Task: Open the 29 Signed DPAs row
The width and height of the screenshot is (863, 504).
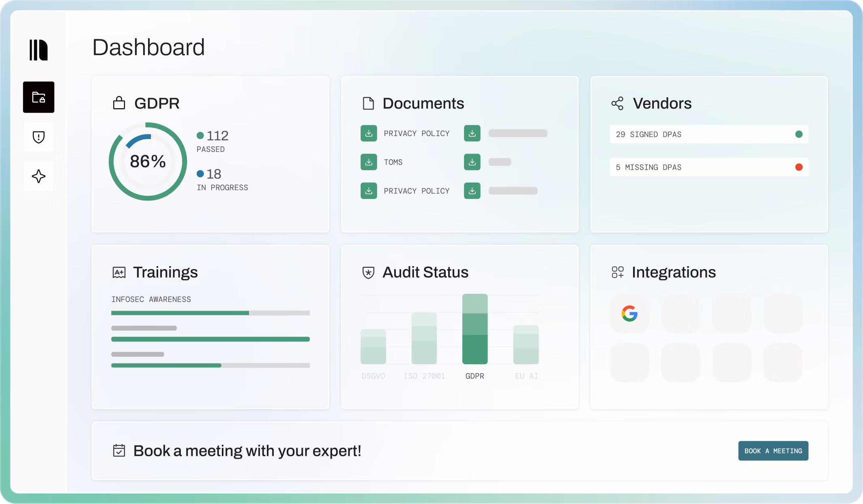Action: [x=709, y=134]
